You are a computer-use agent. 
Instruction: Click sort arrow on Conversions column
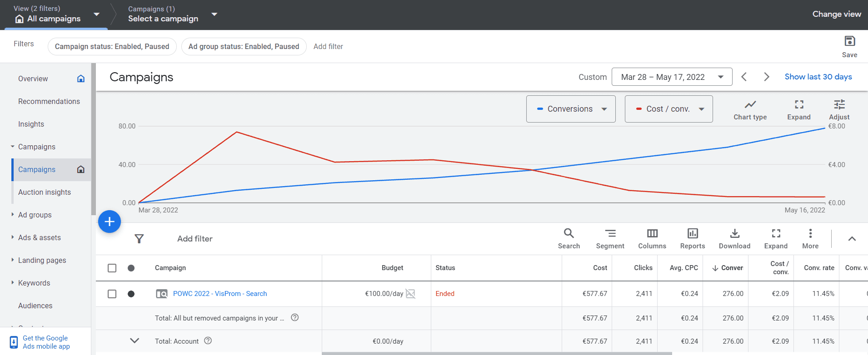715,268
